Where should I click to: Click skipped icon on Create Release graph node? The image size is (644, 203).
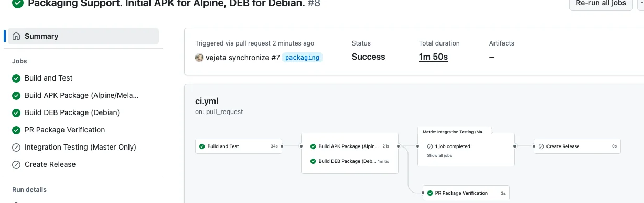(541, 146)
